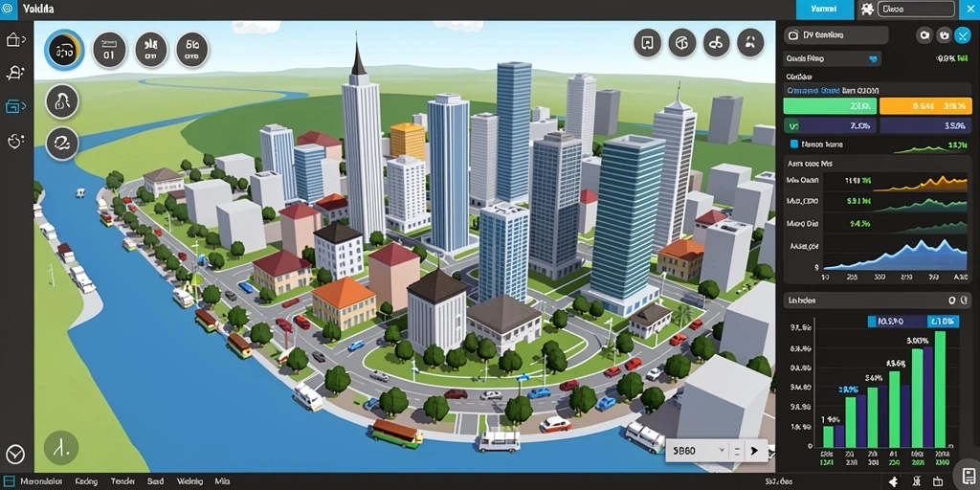Expand the house sidebar item chevron
The image size is (980, 490).
[x=24, y=40]
